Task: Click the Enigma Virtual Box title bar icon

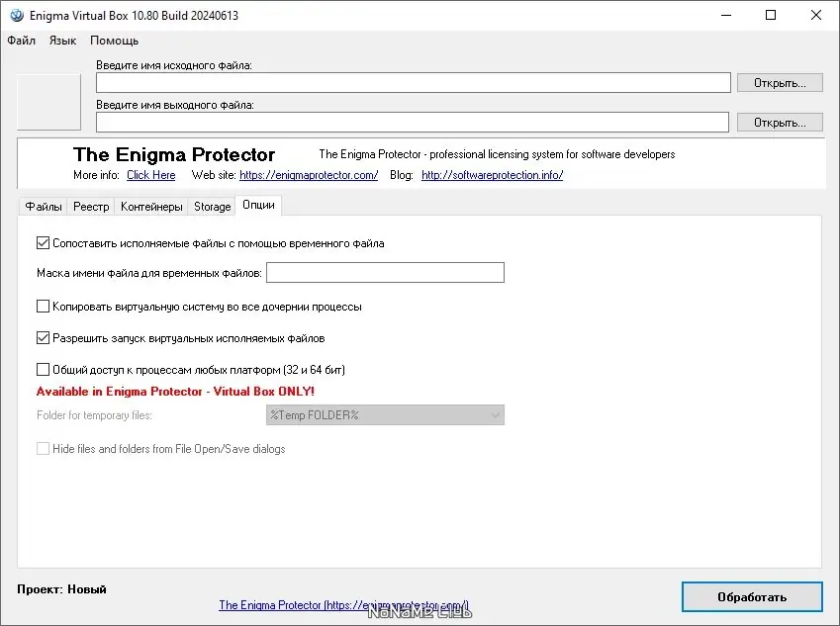Action: (x=17, y=15)
